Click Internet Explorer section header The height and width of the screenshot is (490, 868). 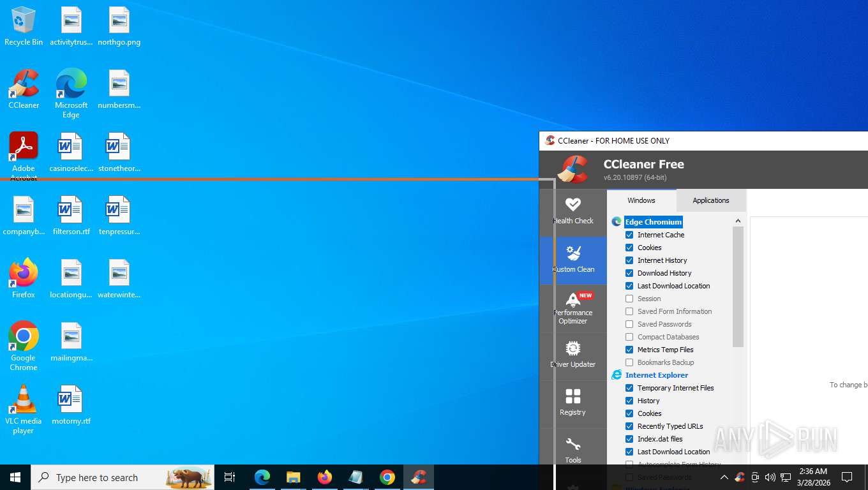coord(657,375)
